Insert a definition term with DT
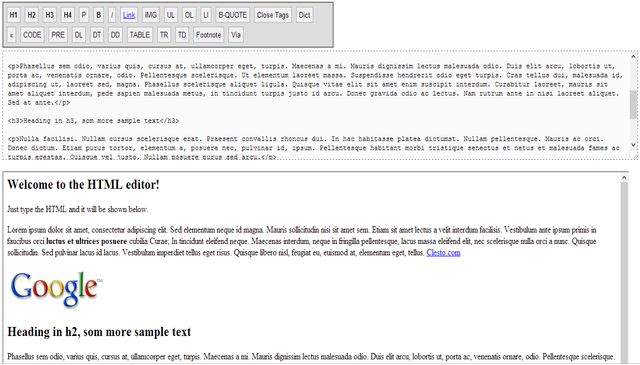The width and height of the screenshot is (640, 365). point(97,35)
